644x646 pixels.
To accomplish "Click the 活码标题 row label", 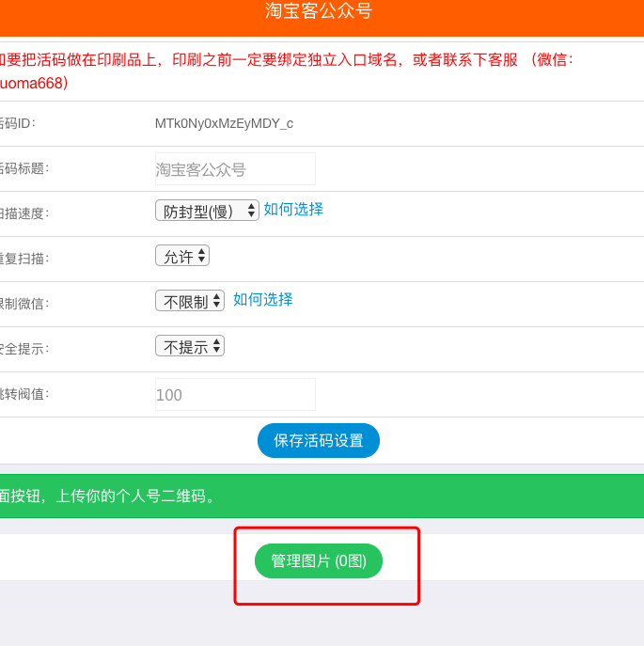I will coord(24,168).
